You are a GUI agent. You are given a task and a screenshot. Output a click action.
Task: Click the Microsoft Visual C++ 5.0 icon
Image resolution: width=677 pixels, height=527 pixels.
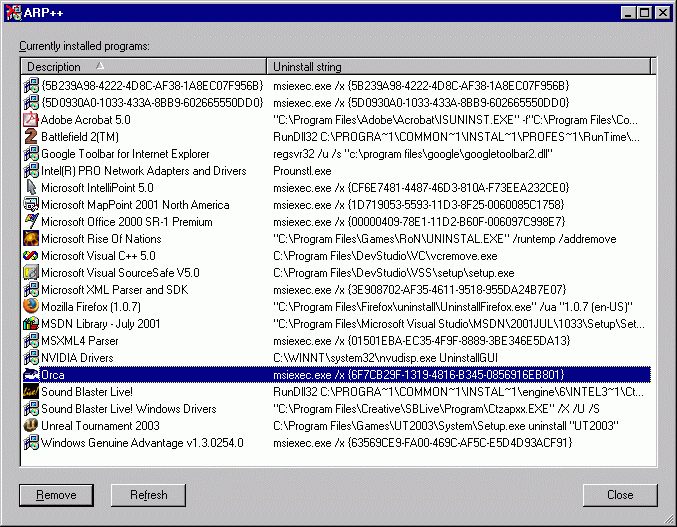coord(31,256)
